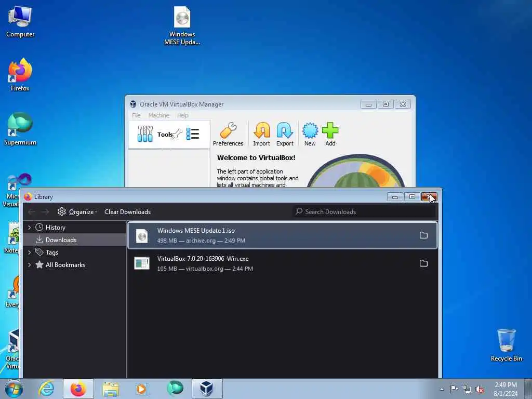
Task: Click the VirtualBox installer file icon
Action: pos(142,263)
